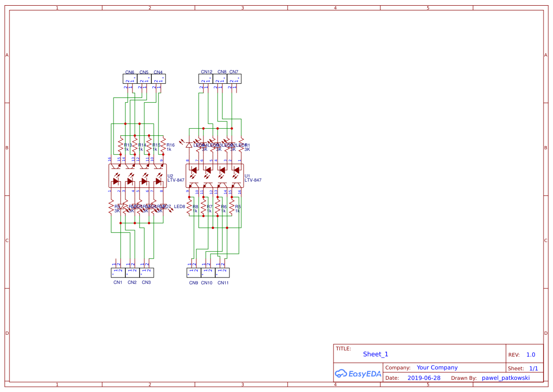Select the Sheet_1 title text
The width and height of the screenshot is (553, 392).
[x=376, y=354]
